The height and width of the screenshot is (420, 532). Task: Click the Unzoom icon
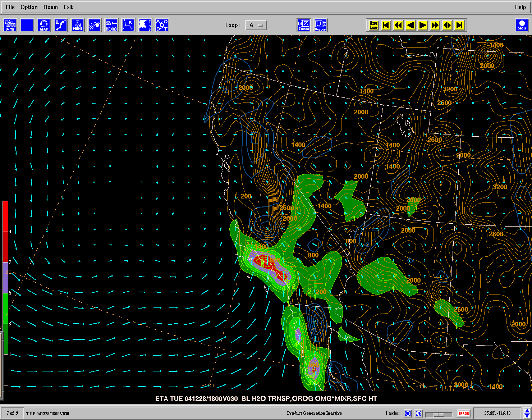pyautogui.click(x=321, y=25)
